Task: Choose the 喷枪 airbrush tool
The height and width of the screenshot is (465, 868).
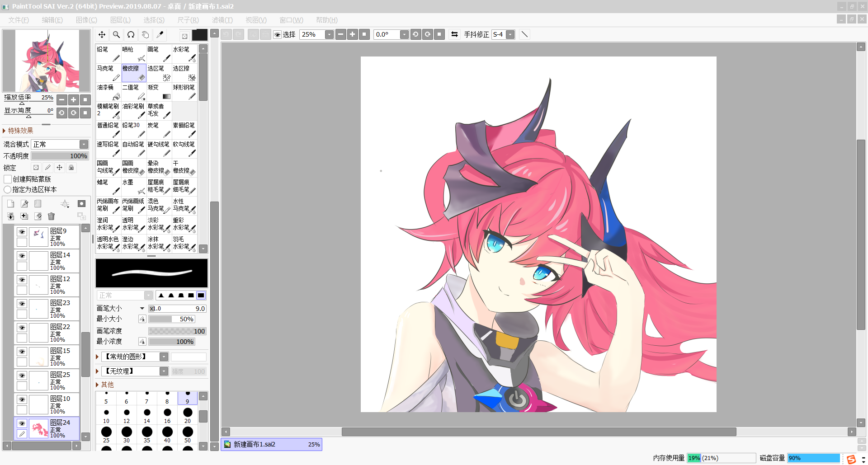Action: pyautogui.click(x=134, y=54)
